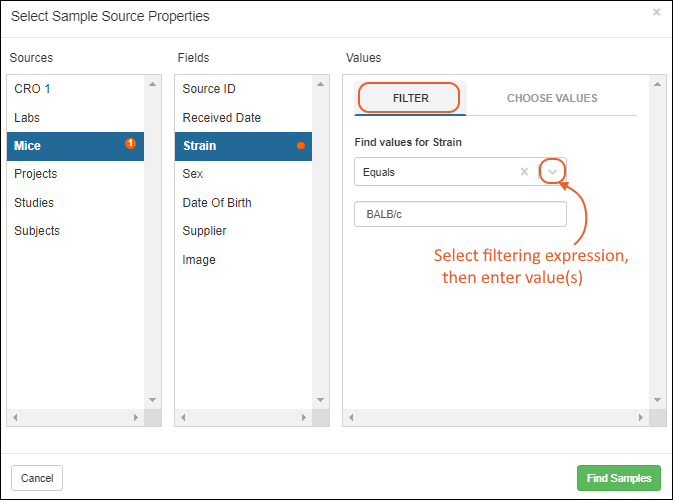Click the Cancel button
This screenshot has height=500, width=673.
coord(37,478)
